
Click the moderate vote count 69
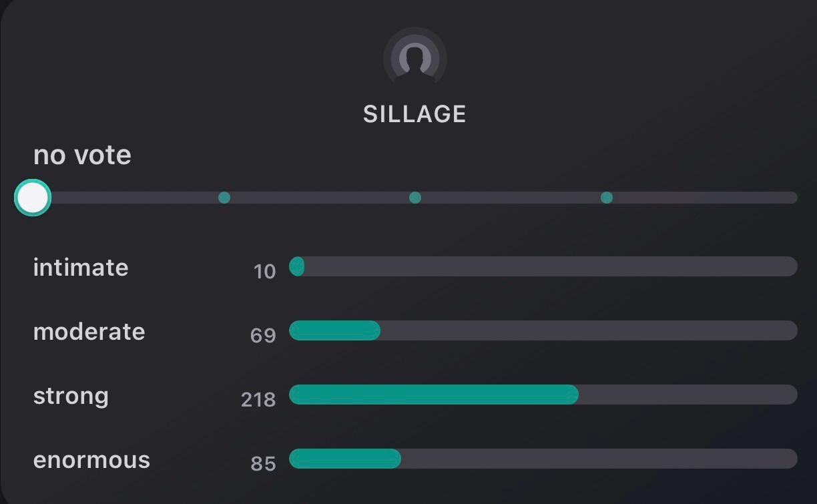point(263,335)
